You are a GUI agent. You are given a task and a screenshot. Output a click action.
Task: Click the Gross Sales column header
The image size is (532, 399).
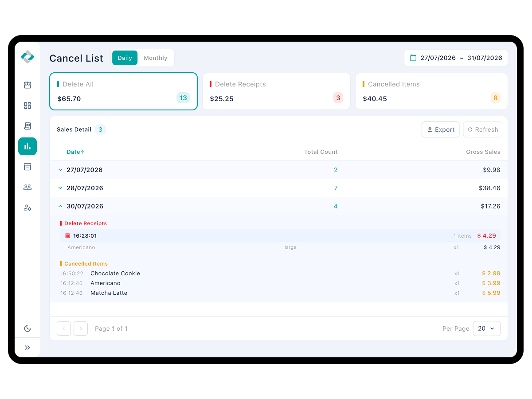pyautogui.click(x=483, y=152)
